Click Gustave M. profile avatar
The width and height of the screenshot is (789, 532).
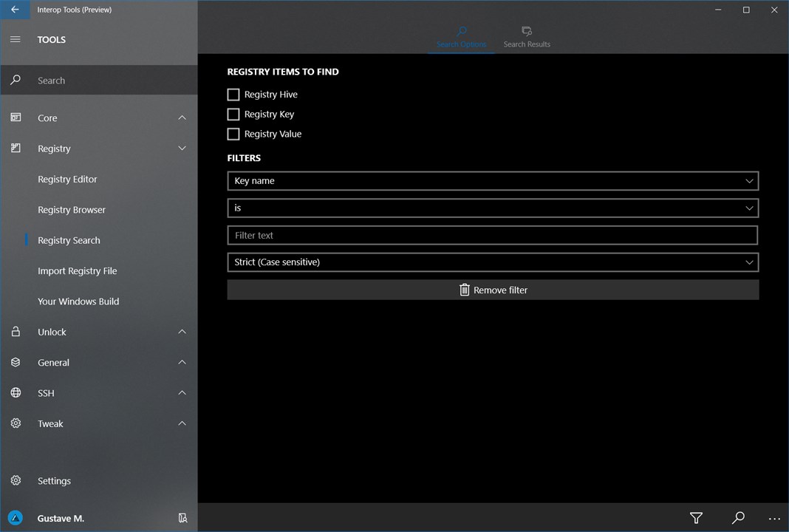[x=16, y=517]
